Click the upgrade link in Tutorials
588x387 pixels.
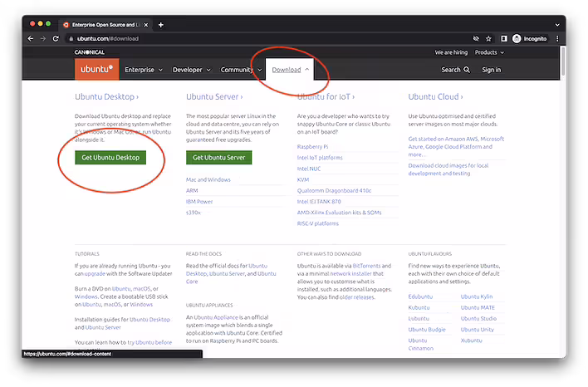(x=95, y=274)
